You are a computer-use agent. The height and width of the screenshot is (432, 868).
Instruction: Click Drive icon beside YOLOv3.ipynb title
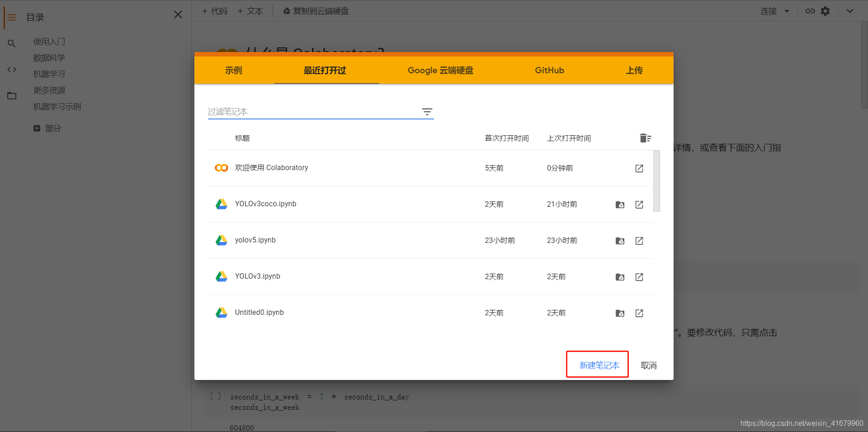[x=222, y=276]
